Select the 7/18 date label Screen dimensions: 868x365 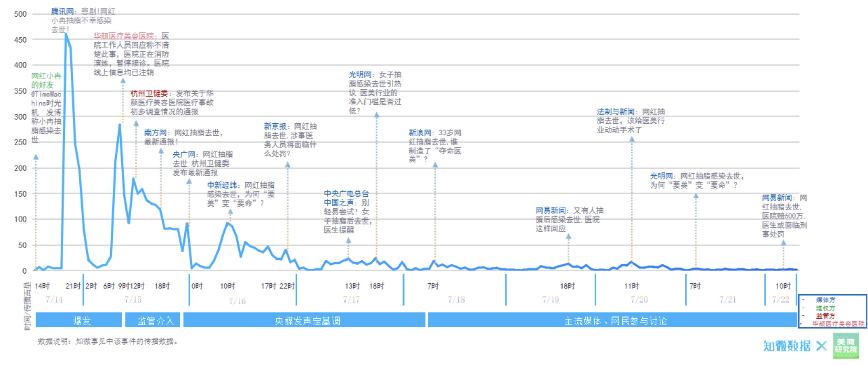(x=456, y=300)
